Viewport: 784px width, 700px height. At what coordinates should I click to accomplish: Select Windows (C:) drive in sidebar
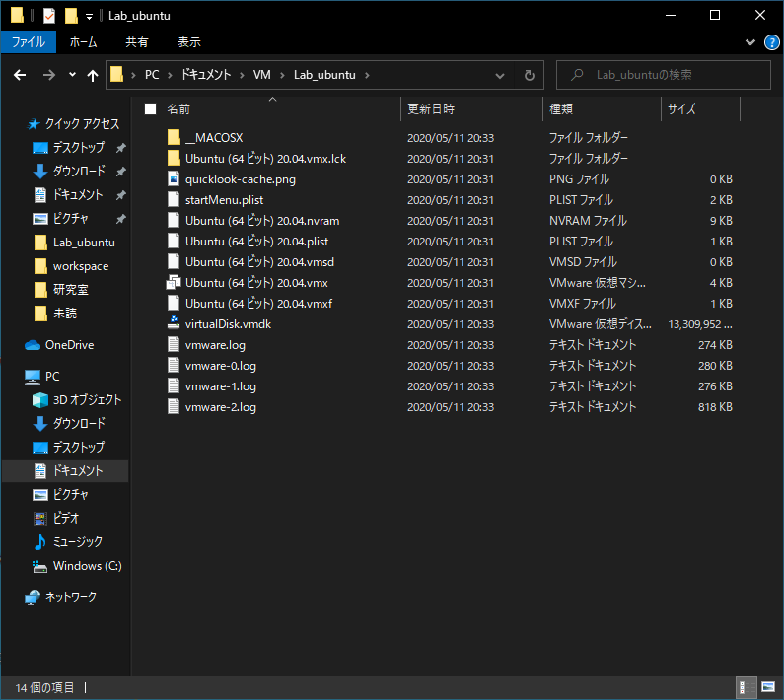tap(87, 566)
